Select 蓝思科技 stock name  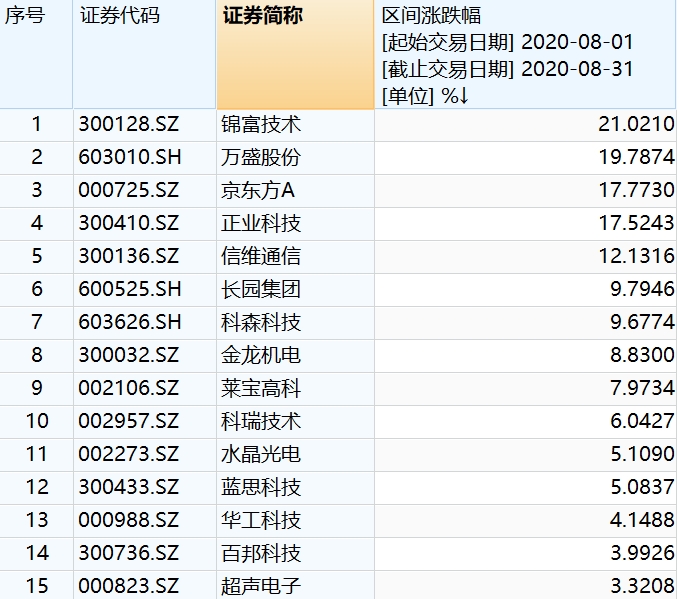tap(261, 487)
